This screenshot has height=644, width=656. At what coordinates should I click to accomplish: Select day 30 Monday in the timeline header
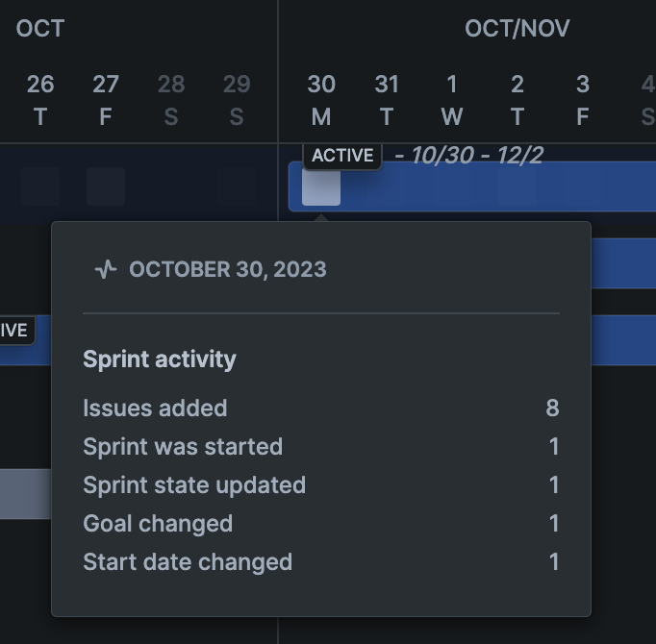(321, 100)
